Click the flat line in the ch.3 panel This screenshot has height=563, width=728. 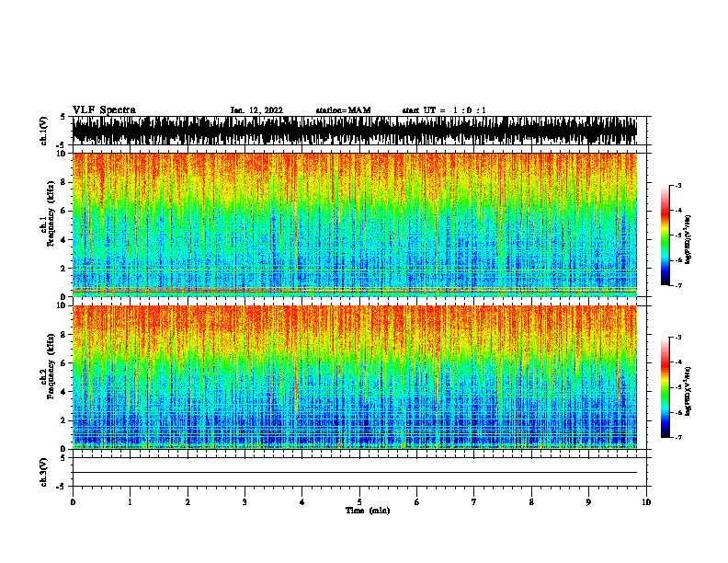click(x=355, y=473)
